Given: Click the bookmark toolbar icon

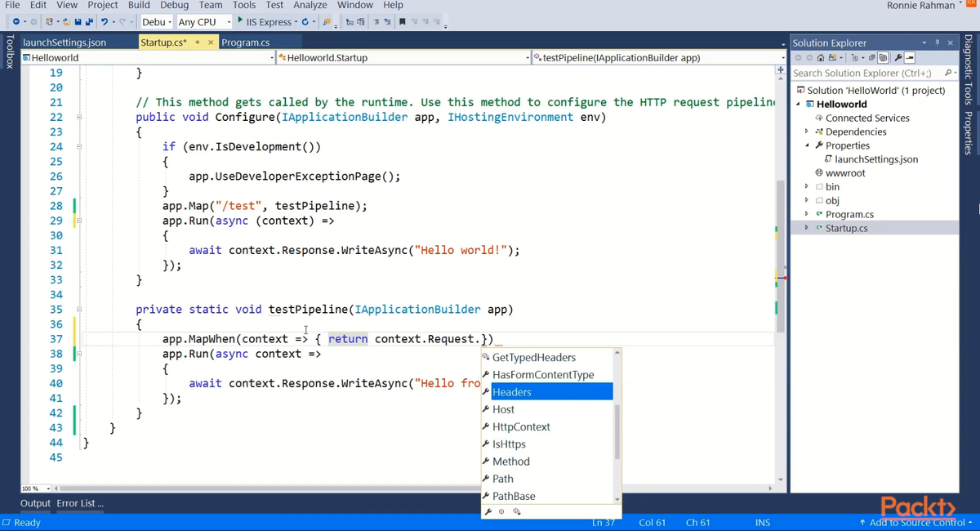Looking at the screenshot, I should (x=402, y=21).
